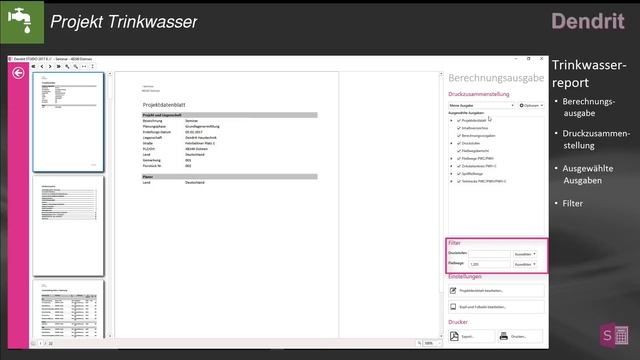Toggle the Teilstrecke PWC/PWH/PWH-C checkbox
The image size is (640, 360).
459,181
